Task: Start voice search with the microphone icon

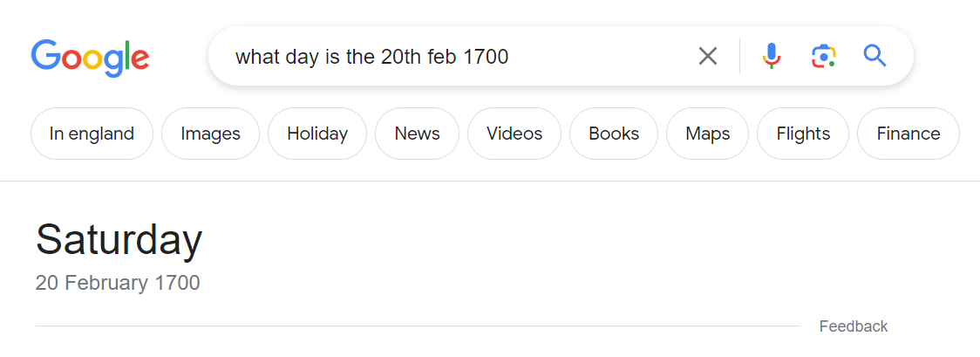Action: 771,57
